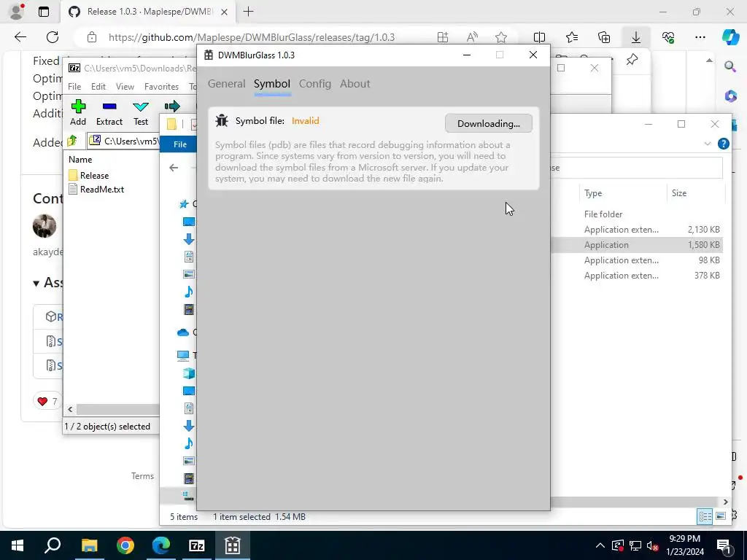The height and width of the screenshot is (560, 747).
Task: Click the Terms link on GitHub footer
Action: pos(142,475)
